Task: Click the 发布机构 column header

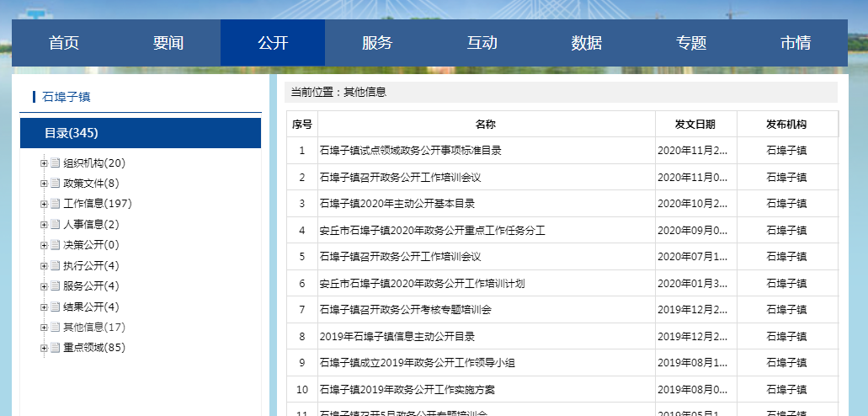Action: click(786, 124)
